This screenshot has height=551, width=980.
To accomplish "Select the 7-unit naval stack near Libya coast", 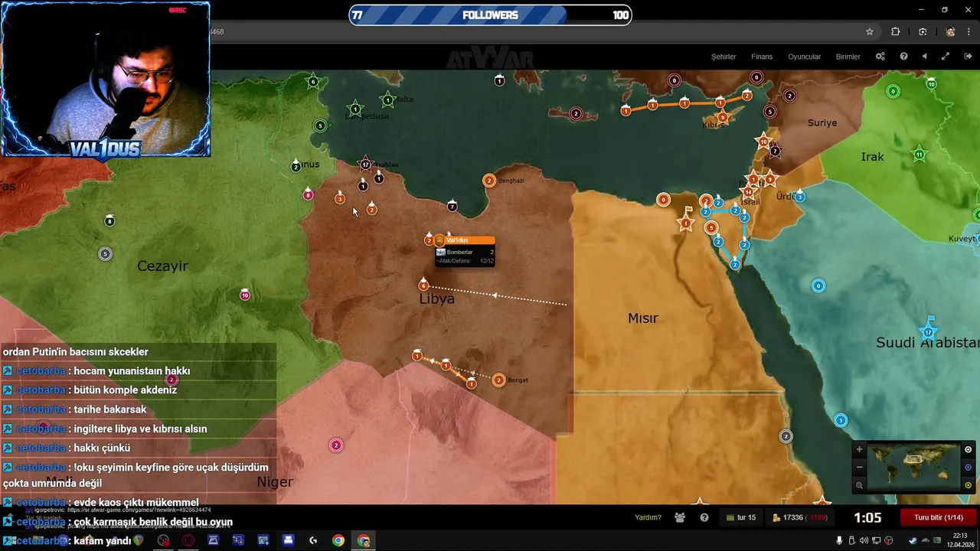I will tap(452, 206).
